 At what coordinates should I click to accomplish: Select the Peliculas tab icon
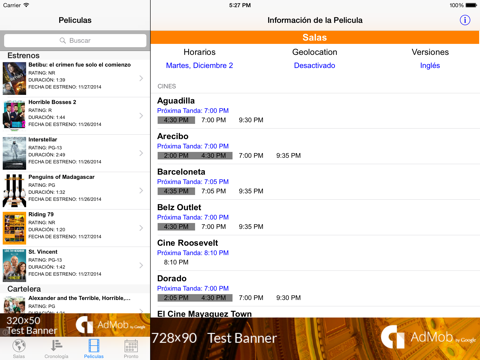[x=94, y=348]
